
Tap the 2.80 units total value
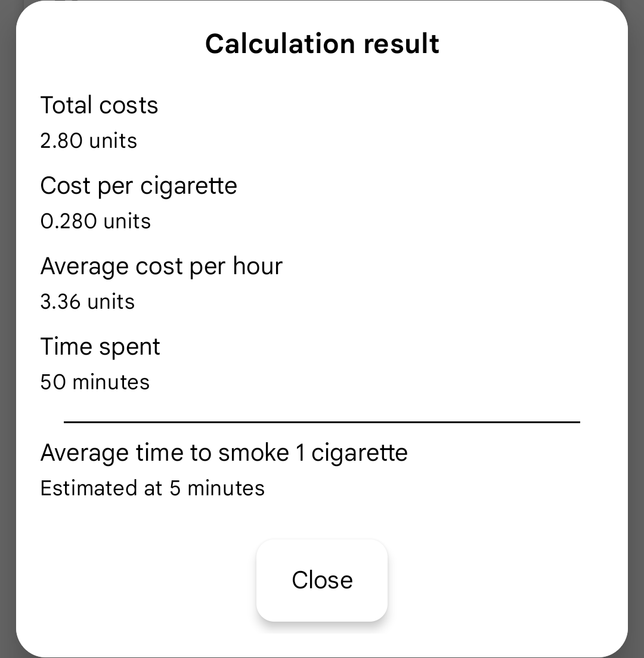[89, 141]
